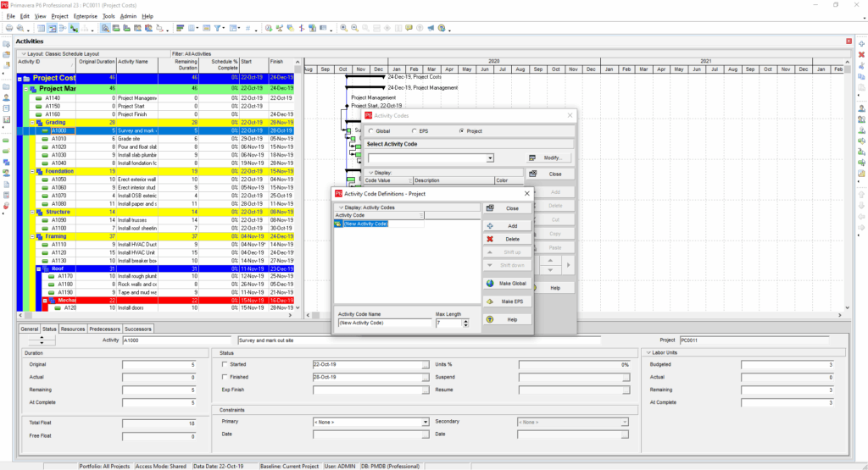
Task: Click Add in Activity Code Definitions
Action: coord(507,226)
